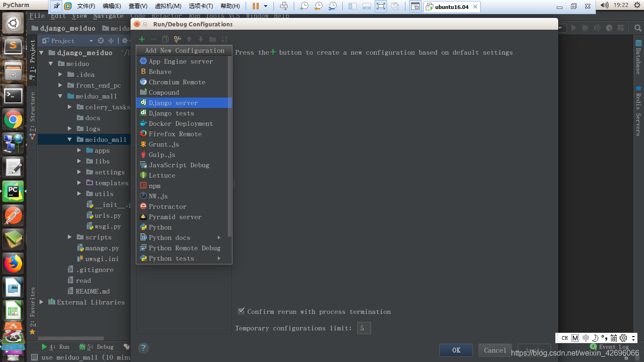Open edit defaults with the wrench icon

(177, 39)
